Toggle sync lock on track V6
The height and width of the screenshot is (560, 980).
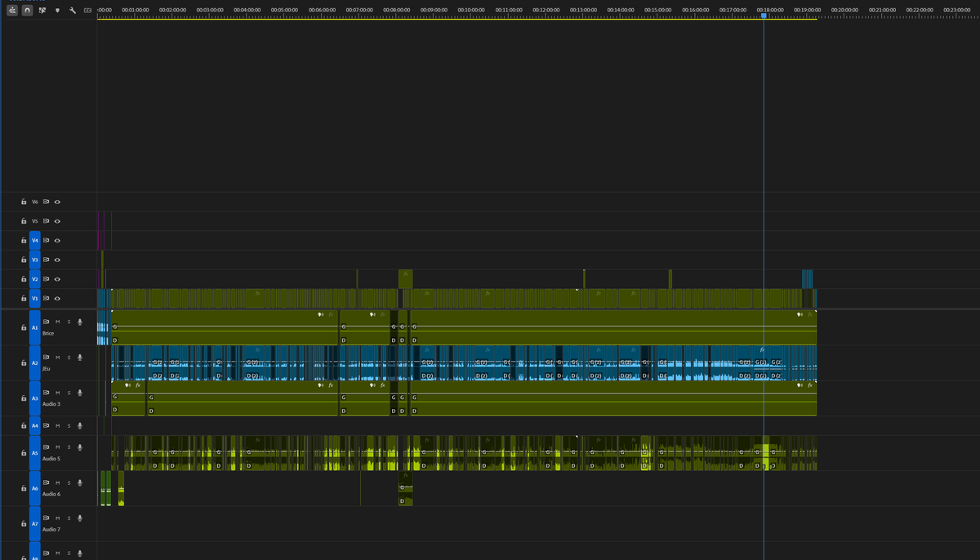tap(47, 202)
